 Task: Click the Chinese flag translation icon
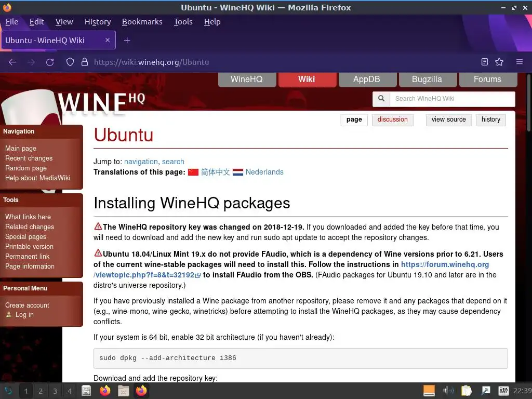193,172
